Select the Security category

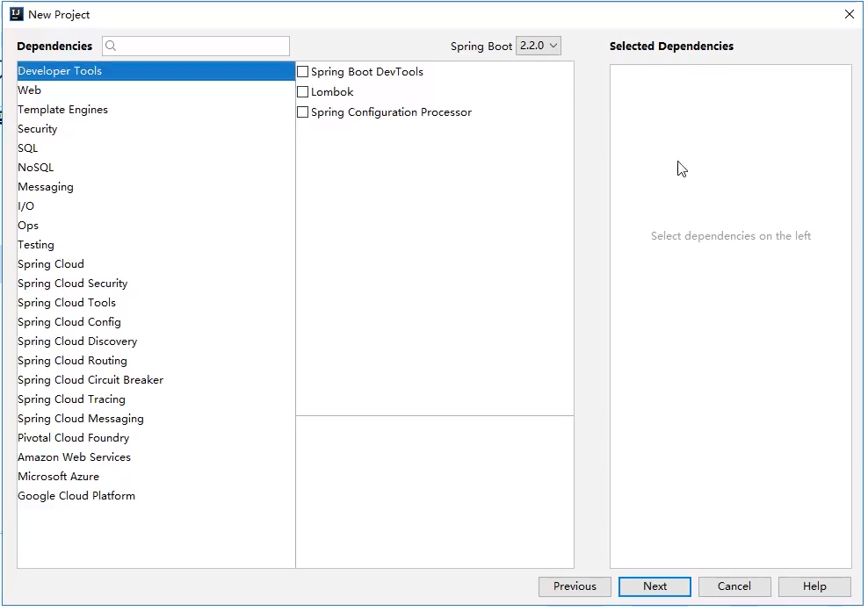point(38,129)
